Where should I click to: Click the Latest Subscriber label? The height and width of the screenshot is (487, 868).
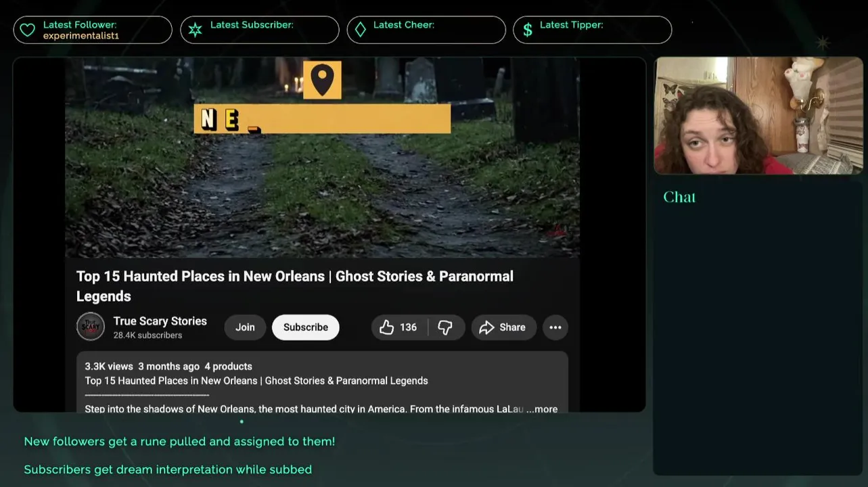[252, 25]
